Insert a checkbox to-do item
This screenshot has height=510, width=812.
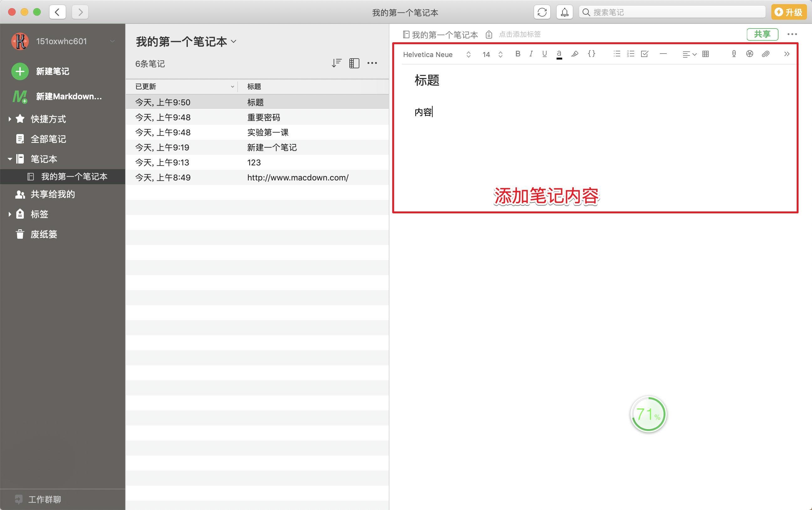[645, 54]
